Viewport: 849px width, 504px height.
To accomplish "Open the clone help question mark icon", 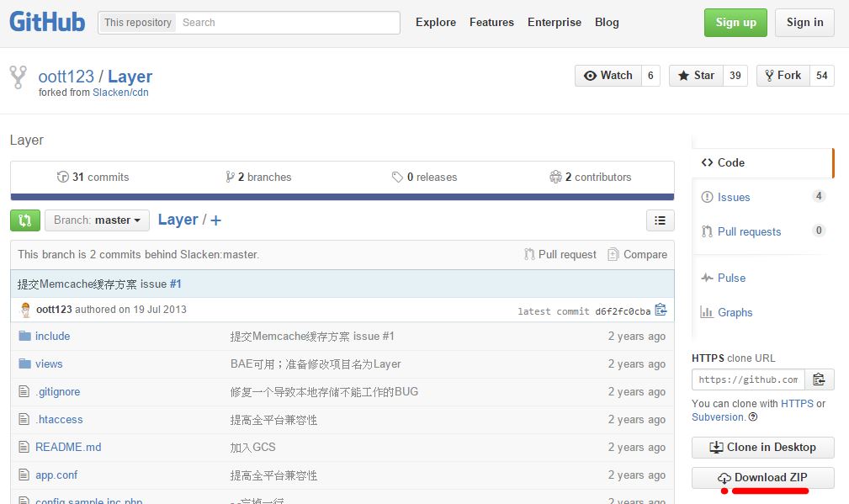I will click(x=752, y=416).
